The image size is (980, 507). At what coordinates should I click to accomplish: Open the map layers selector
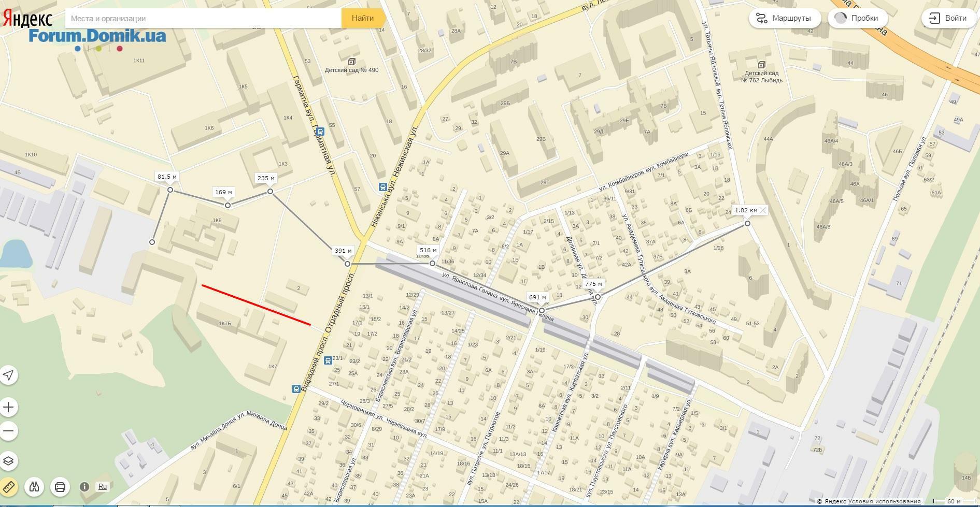point(8,461)
